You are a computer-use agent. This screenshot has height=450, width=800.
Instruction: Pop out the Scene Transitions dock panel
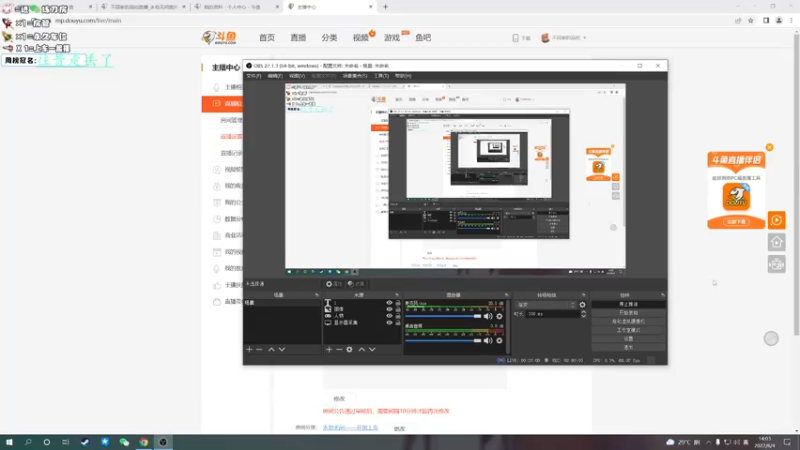pyautogui.click(x=584, y=295)
